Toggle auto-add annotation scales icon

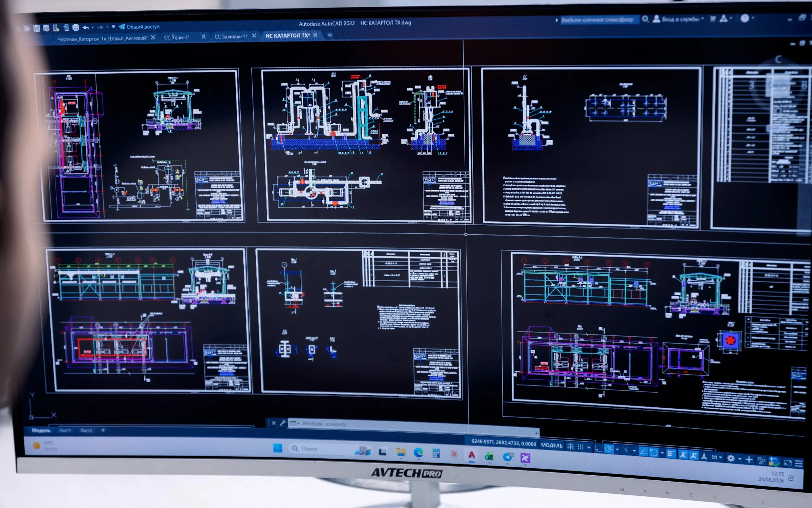click(694, 456)
